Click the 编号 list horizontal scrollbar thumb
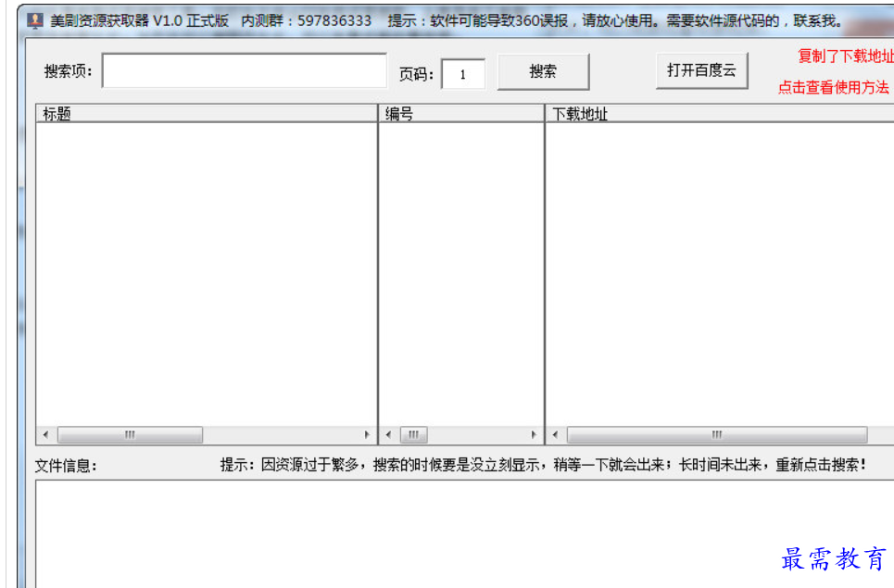 414,434
